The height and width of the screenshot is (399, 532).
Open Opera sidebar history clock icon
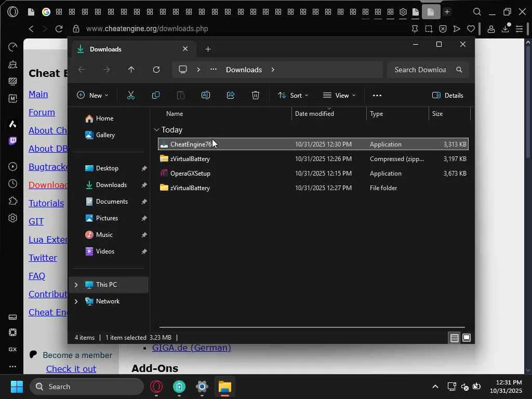point(12,183)
